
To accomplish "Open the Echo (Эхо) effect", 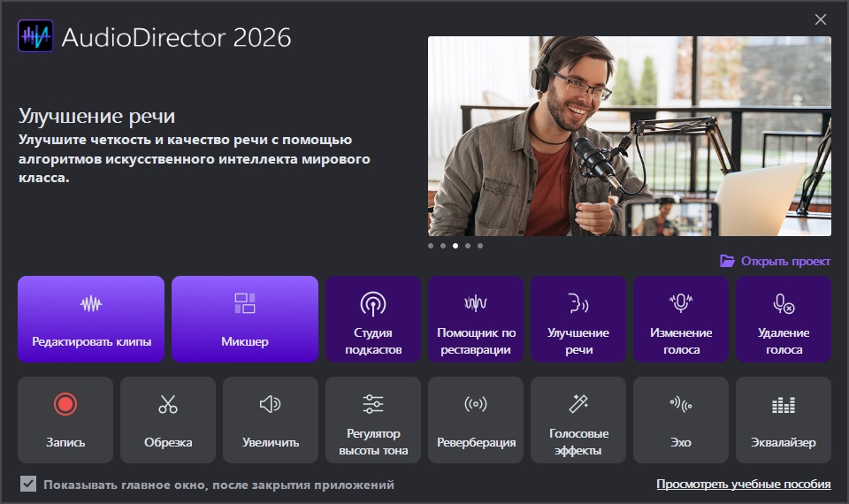I will click(681, 420).
